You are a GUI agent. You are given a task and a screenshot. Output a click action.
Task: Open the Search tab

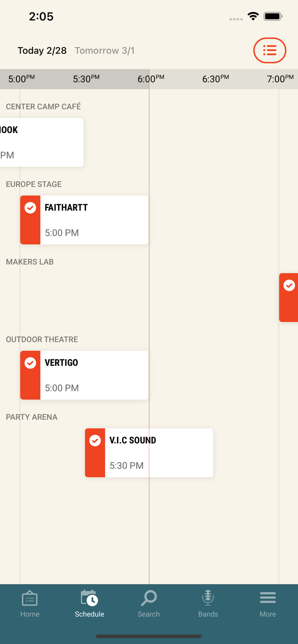tap(149, 604)
